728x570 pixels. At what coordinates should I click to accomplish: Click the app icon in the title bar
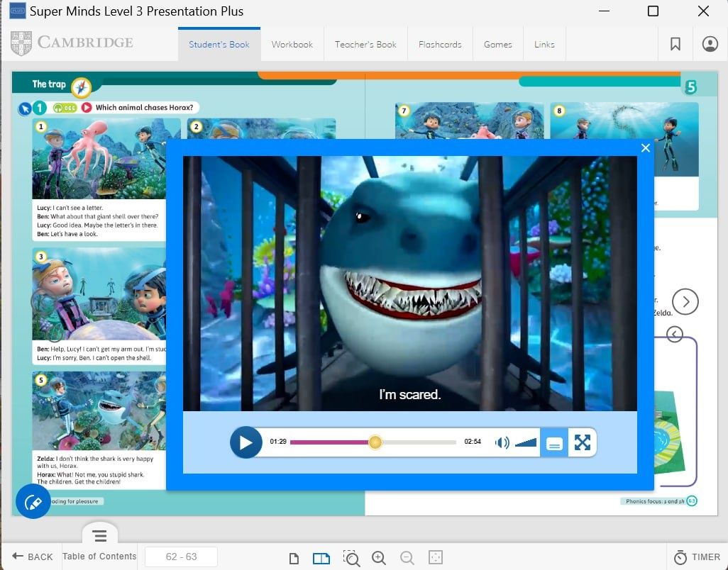pos(18,11)
